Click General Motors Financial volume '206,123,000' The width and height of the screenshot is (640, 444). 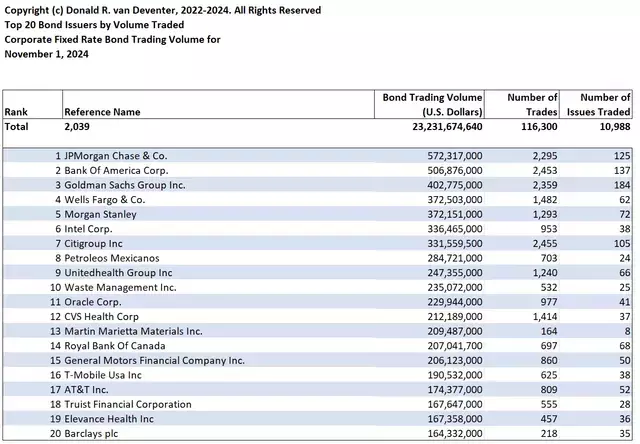pos(455,361)
